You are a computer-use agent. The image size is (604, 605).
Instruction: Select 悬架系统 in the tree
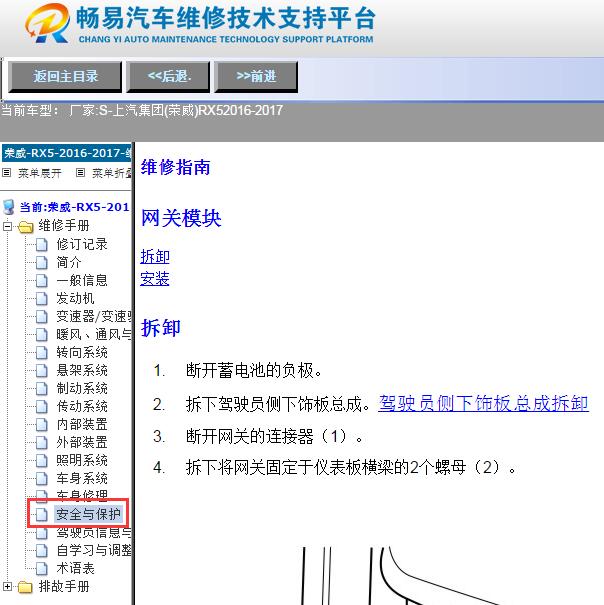(x=82, y=370)
